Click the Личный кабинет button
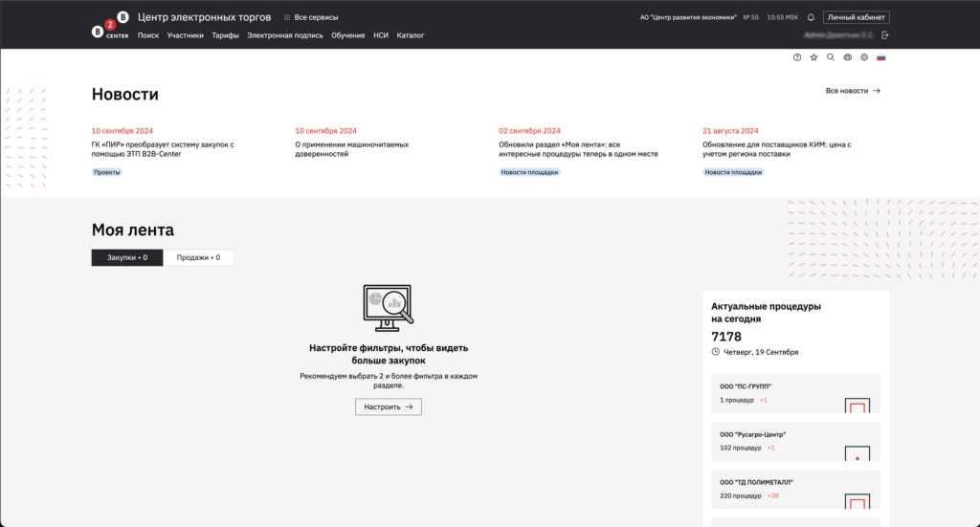The width and height of the screenshot is (980, 527). point(857,17)
